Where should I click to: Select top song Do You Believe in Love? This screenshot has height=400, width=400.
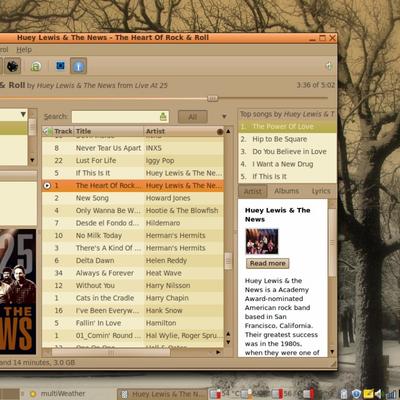pos(287,152)
